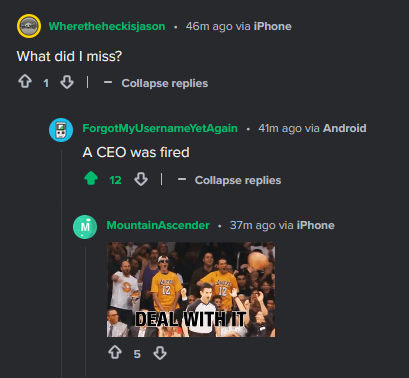This screenshot has width=409, height=378.
Task: Open the "DEAL WITH IT" GIF
Action: pos(191,290)
